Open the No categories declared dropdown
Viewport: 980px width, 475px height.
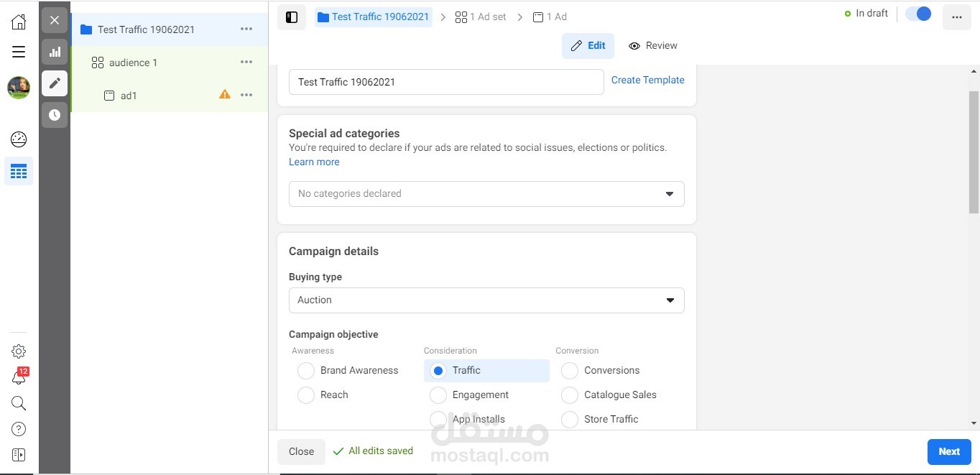coord(486,194)
